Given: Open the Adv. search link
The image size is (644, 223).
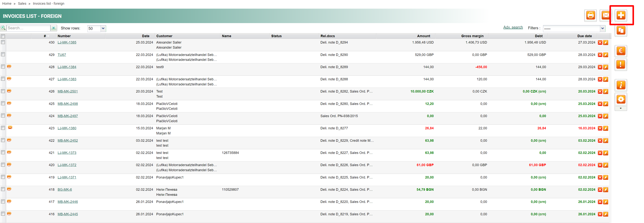Looking at the screenshot, I should (x=513, y=27).
